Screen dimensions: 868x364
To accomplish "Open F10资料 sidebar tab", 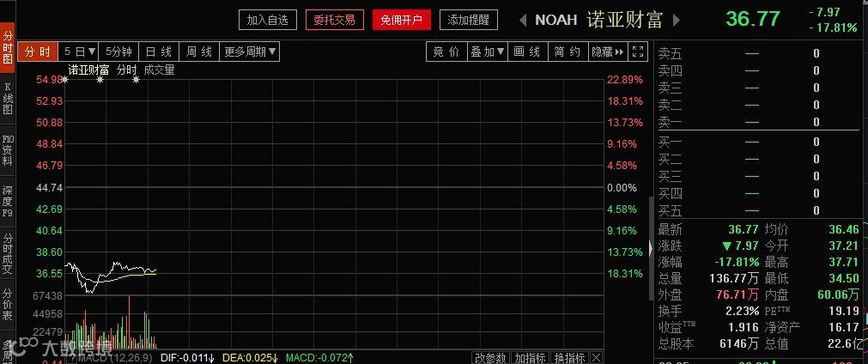I will pyautogui.click(x=8, y=150).
